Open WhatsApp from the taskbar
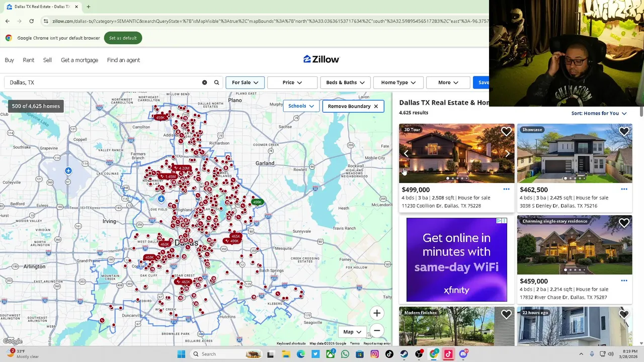 345,354
